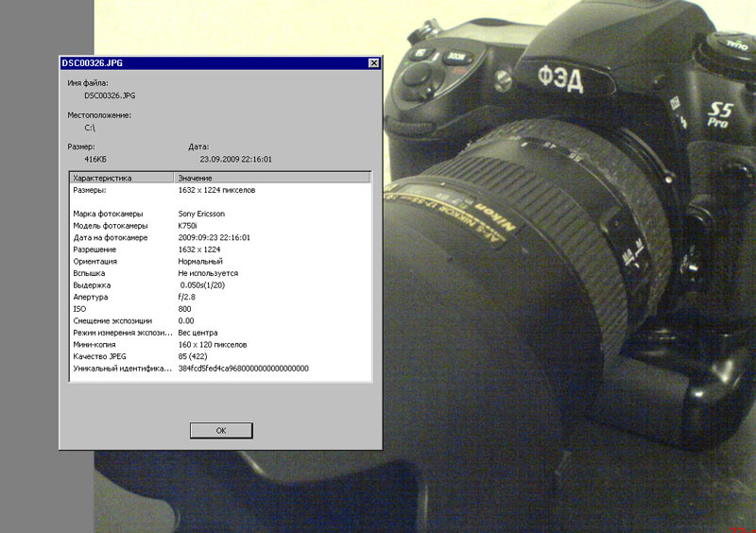This screenshot has width=756, height=533.
Task: Select the Разрешение row label
Action: coord(94,249)
